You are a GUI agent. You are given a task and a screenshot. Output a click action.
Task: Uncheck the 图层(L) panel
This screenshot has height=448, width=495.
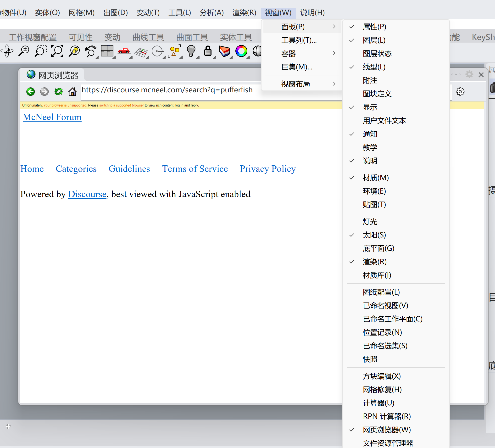[374, 40]
